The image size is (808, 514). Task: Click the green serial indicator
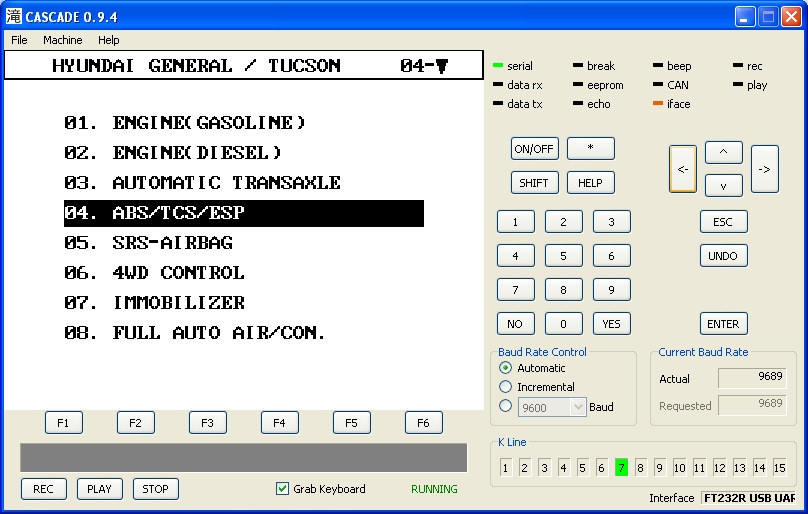[498, 65]
